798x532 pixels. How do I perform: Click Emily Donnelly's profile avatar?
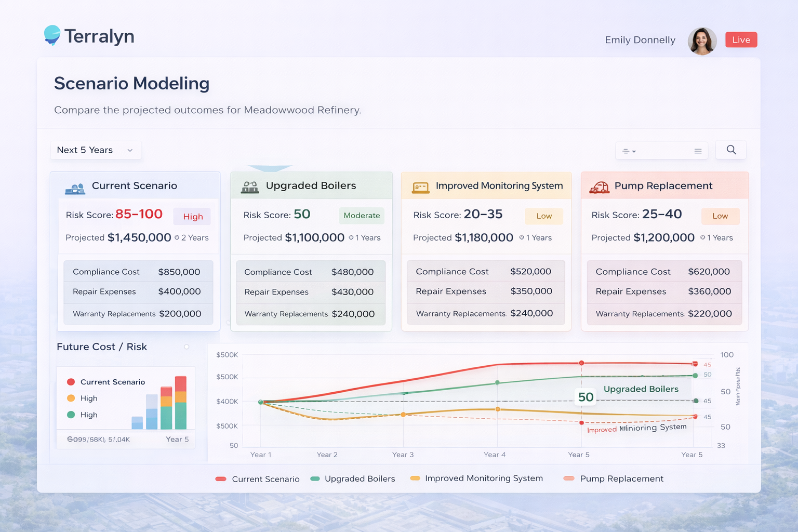point(702,41)
